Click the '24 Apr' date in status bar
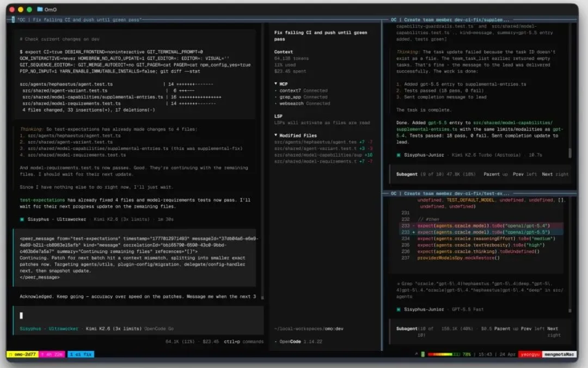 click(x=507, y=354)
